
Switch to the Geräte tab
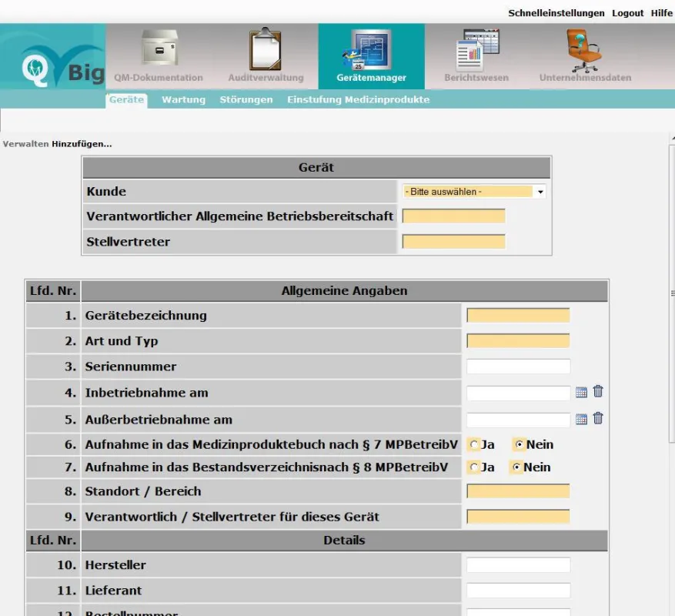pyautogui.click(x=126, y=99)
